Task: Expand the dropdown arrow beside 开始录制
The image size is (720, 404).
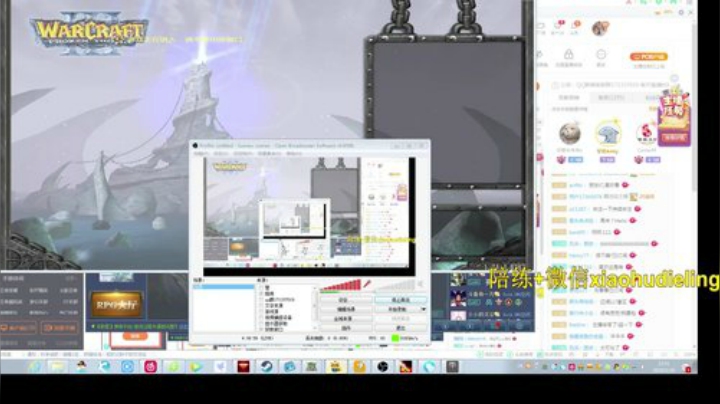Action: pyautogui.click(x=423, y=309)
